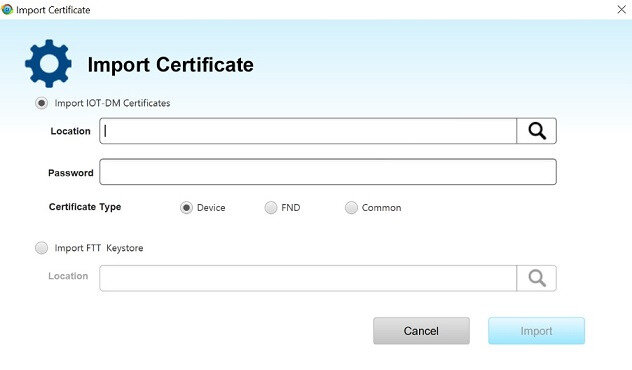Select the Import IOT-DM Certificates radio button

coord(42,103)
